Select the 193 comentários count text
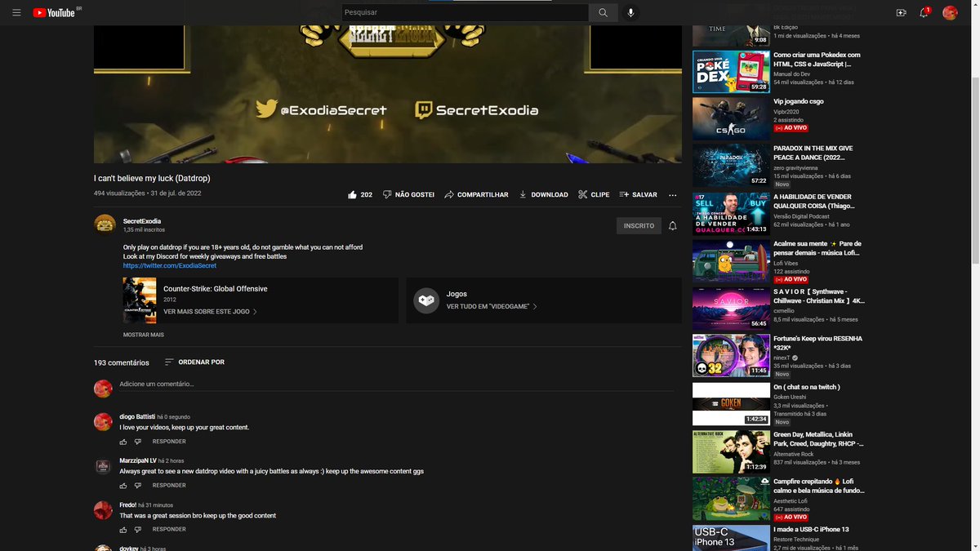This screenshot has height=551, width=980. click(x=122, y=362)
